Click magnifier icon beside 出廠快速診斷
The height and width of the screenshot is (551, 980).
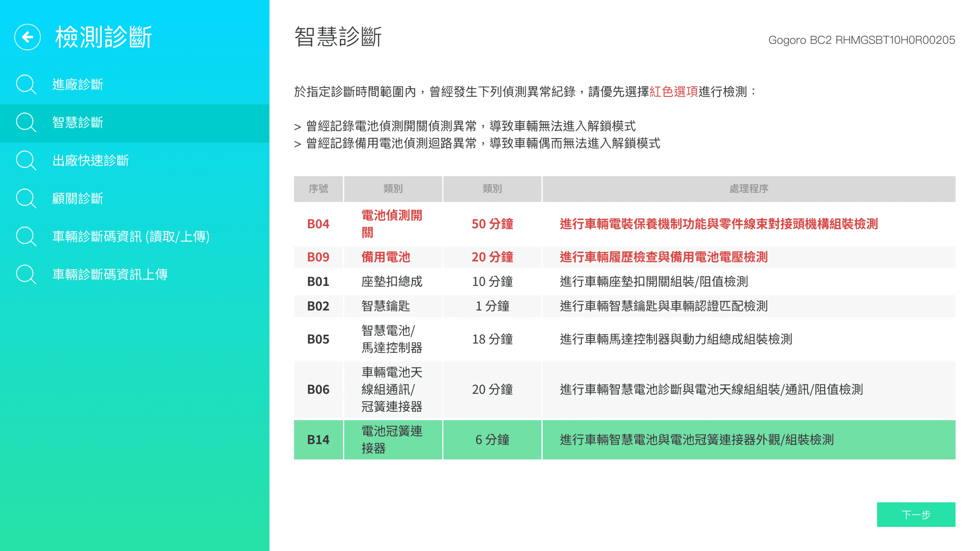point(26,160)
